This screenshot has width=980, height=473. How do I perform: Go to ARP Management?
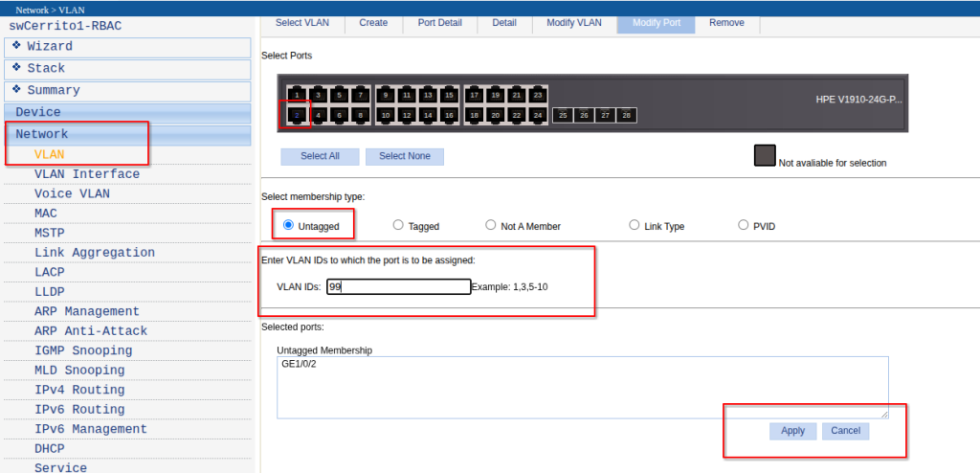pos(87,311)
